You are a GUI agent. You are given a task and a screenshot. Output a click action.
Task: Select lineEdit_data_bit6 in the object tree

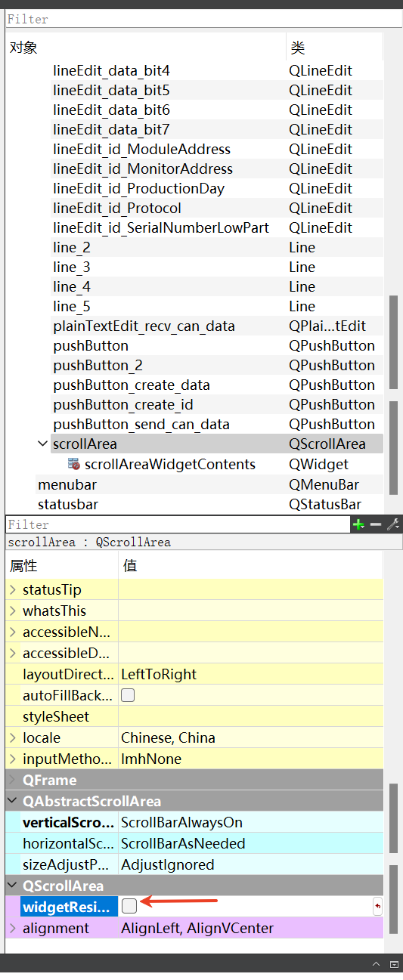[111, 110]
